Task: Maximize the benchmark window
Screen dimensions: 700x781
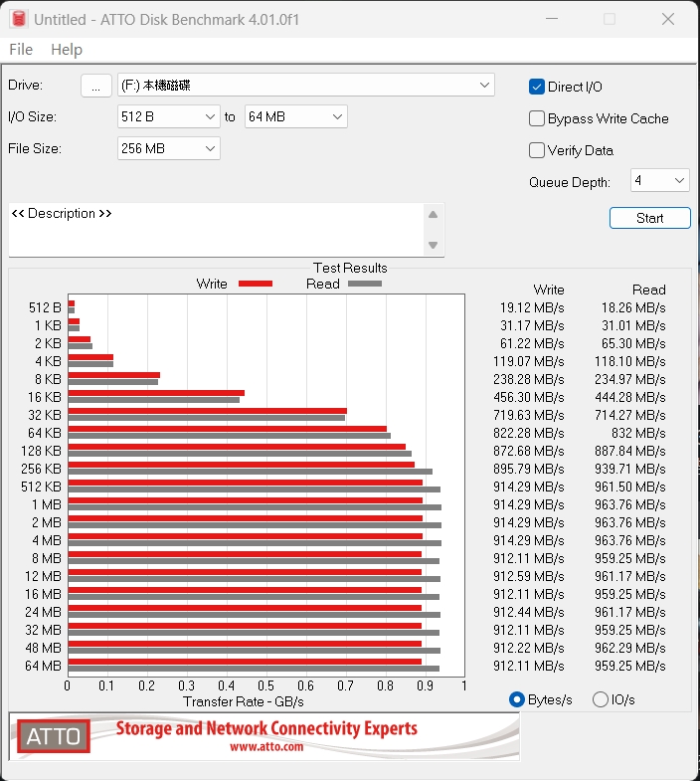Action: pos(610,19)
